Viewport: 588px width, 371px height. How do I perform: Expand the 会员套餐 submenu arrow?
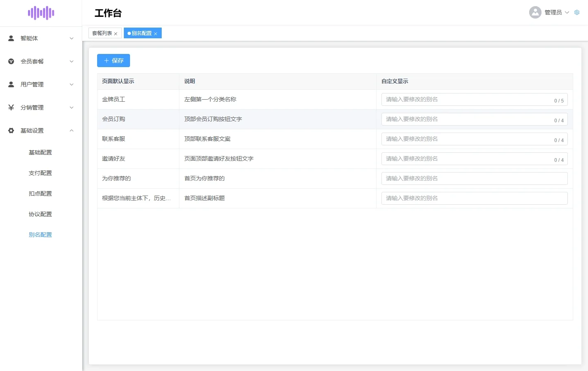coord(72,61)
